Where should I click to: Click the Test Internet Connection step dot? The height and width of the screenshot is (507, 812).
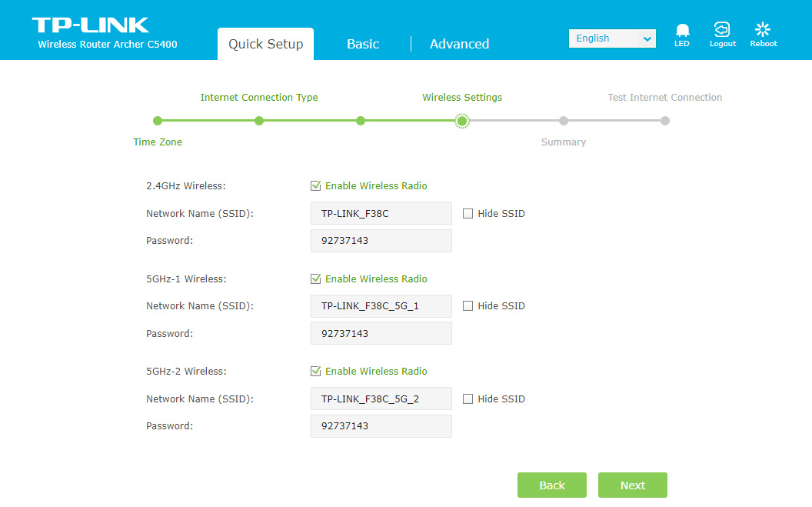pyautogui.click(x=665, y=121)
